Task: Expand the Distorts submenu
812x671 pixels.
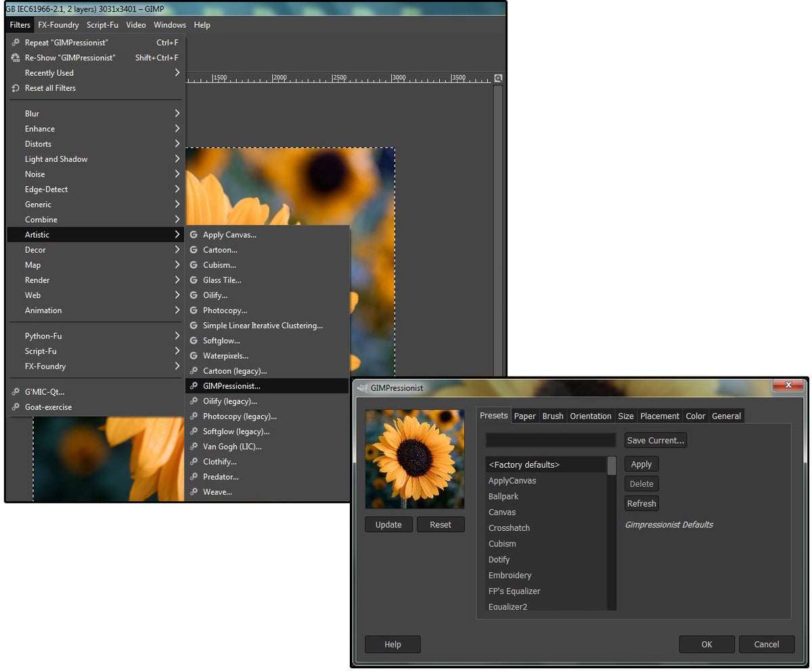Action: pos(95,144)
